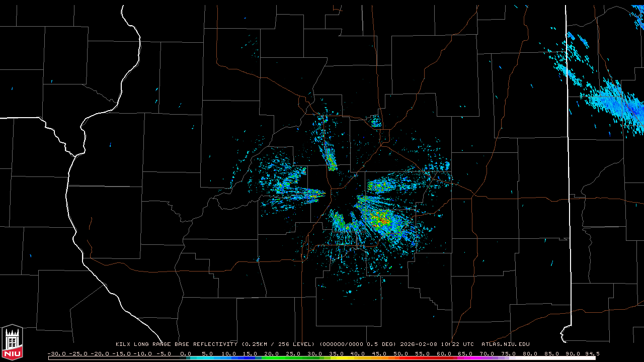Click the '80.0' scale label
The height and width of the screenshot is (362, 644).
(x=530, y=353)
